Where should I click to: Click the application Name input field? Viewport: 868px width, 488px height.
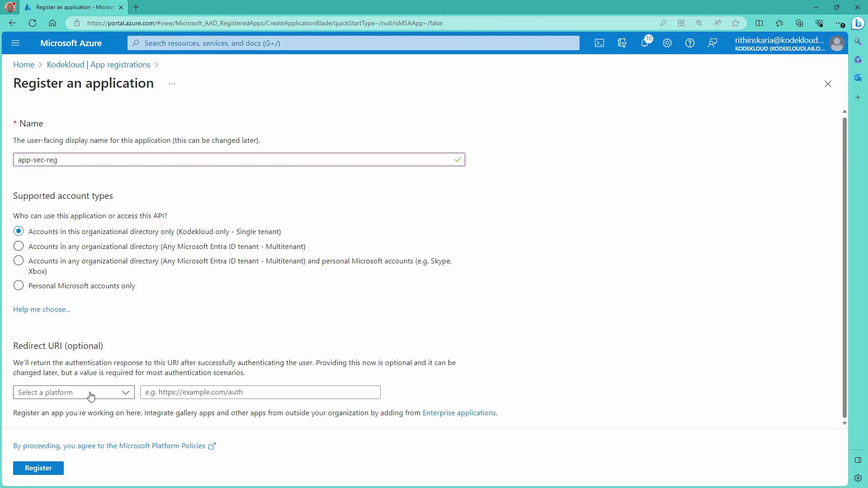(239, 160)
